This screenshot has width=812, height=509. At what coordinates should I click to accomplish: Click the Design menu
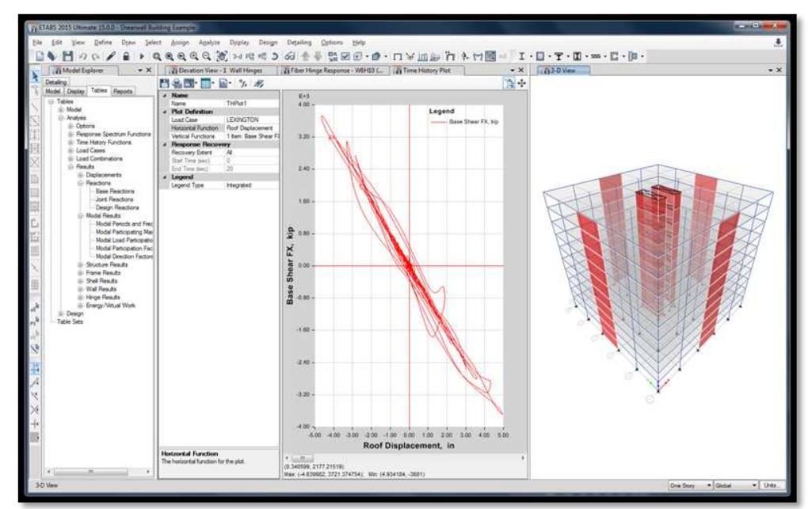[x=268, y=43]
